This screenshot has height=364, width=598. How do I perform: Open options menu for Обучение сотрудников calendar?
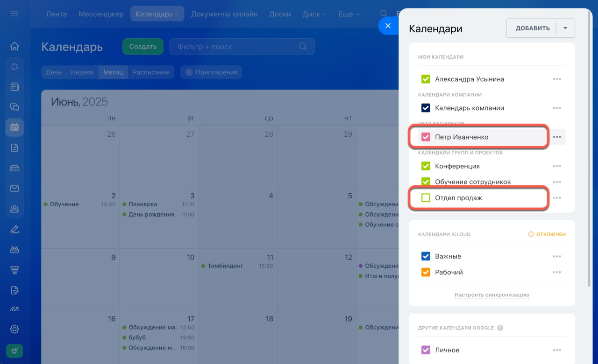557,182
